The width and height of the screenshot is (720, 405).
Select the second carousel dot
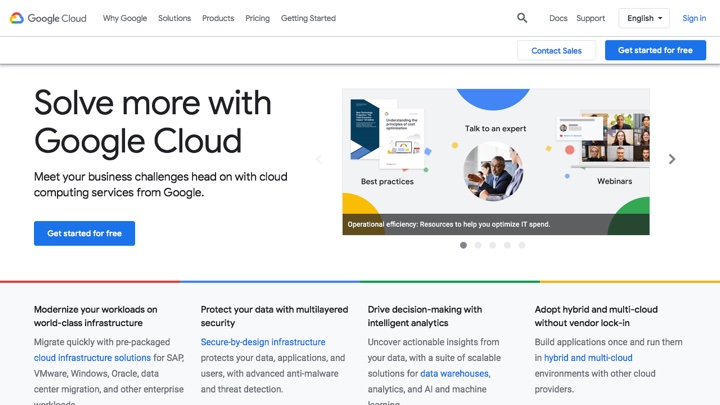coord(478,245)
